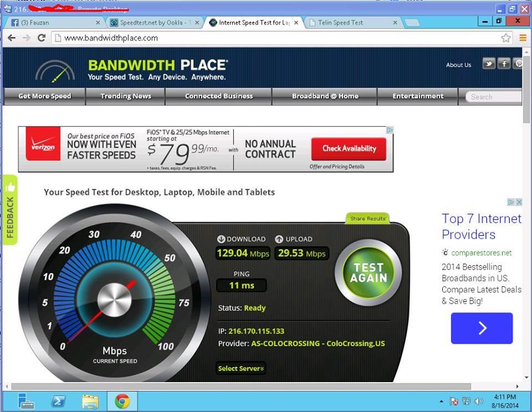Click the Chrome taskbar icon
This screenshot has width=532, height=412.
click(x=122, y=401)
